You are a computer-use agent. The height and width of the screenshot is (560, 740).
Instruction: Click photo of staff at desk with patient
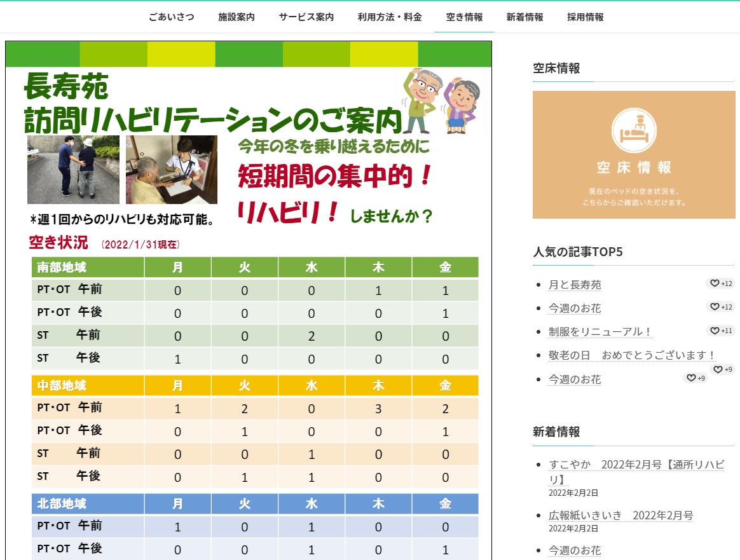[172, 169]
